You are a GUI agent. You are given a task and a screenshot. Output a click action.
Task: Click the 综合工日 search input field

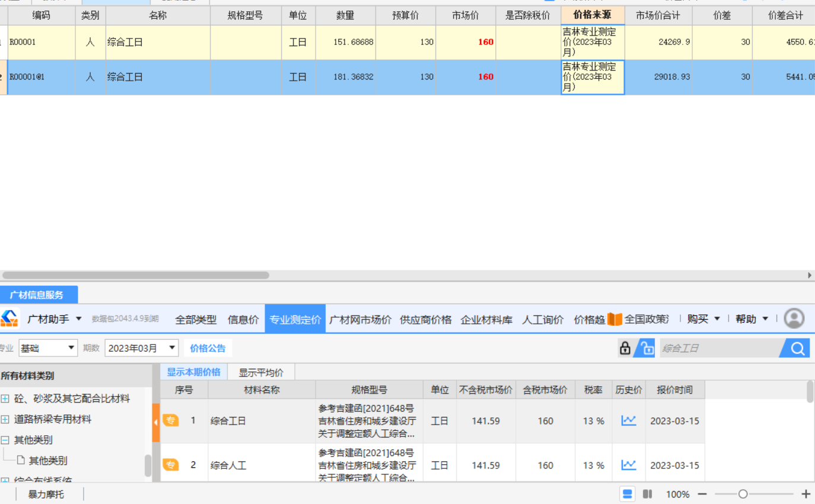tap(719, 348)
